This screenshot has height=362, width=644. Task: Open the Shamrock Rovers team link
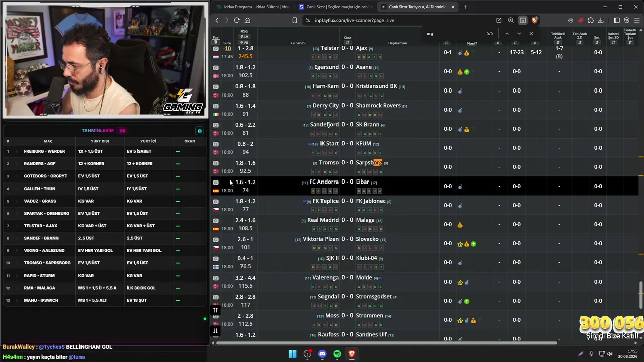tap(378, 106)
